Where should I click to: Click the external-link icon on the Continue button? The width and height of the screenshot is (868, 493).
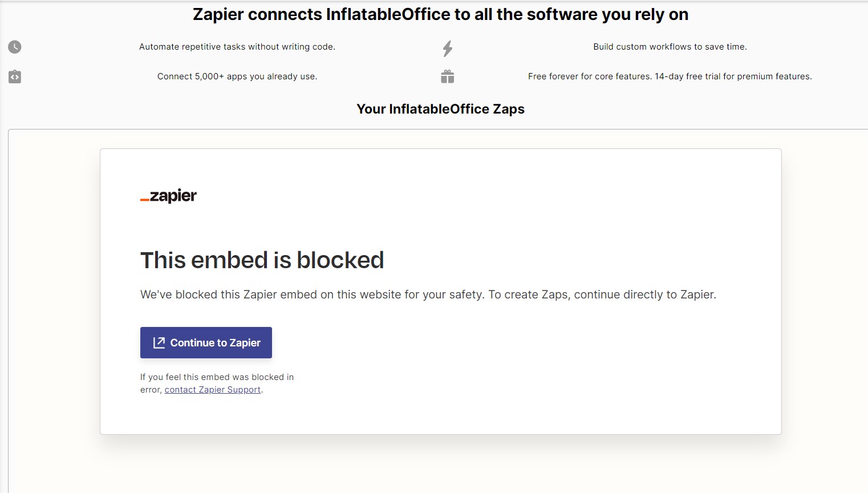159,342
